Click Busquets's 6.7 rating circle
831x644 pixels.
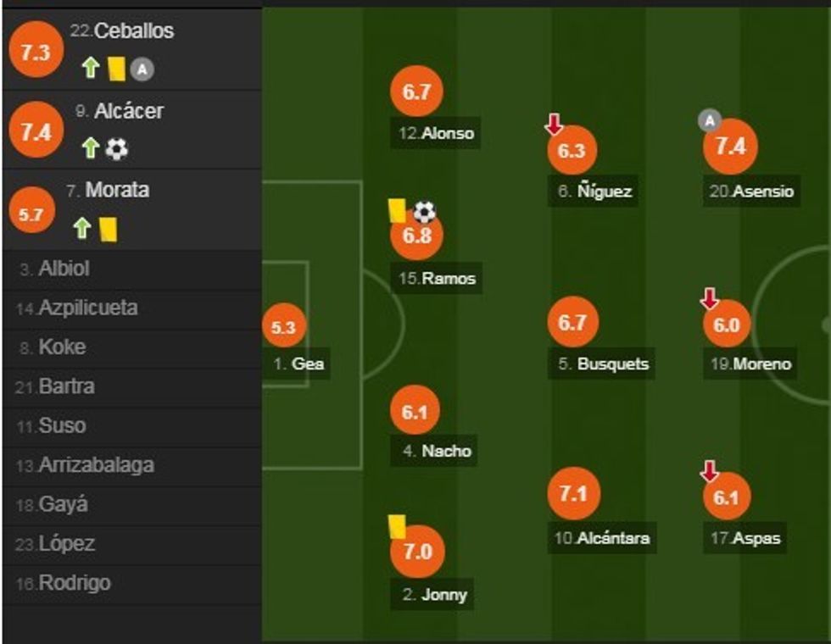pos(573,323)
